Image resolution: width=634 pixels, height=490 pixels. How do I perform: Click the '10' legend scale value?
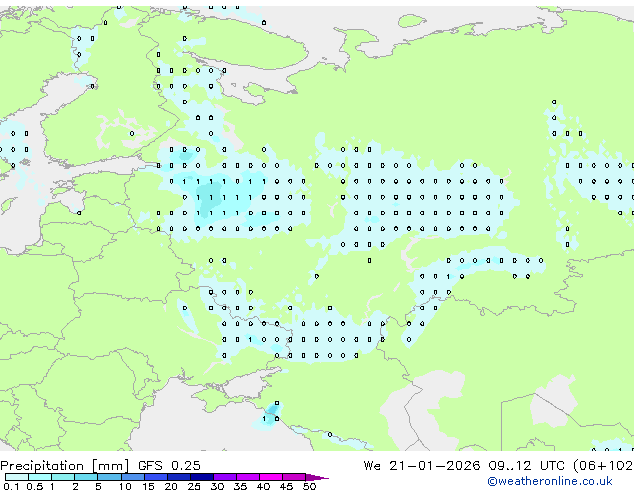point(125,486)
